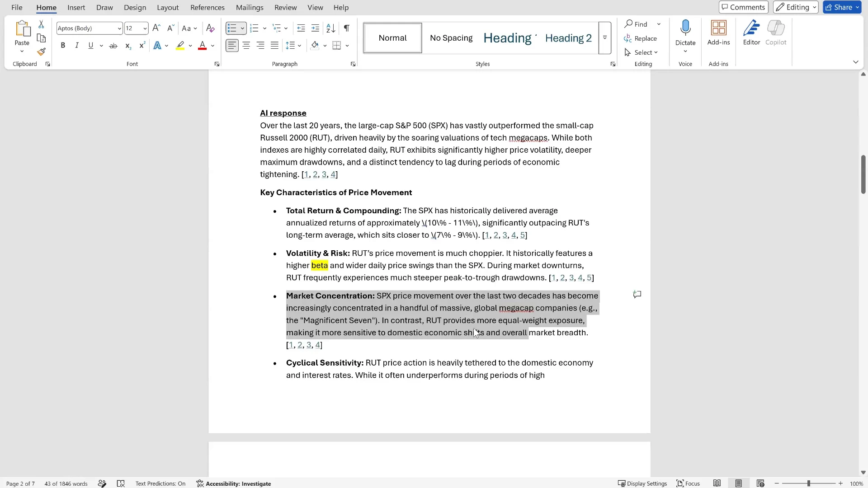Expand the Styles gallery
Viewport: 868px width, 488px height.
click(x=605, y=38)
